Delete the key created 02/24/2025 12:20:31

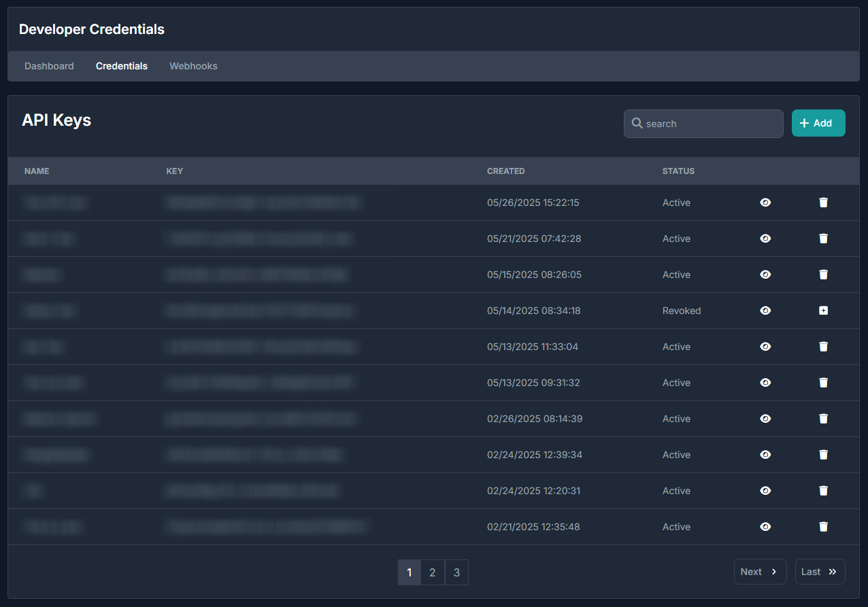click(x=823, y=491)
